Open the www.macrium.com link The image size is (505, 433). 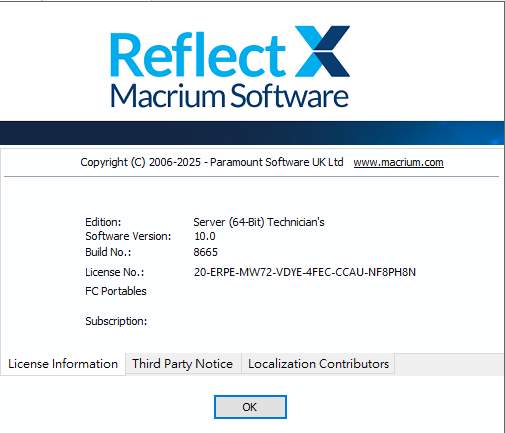point(398,162)
